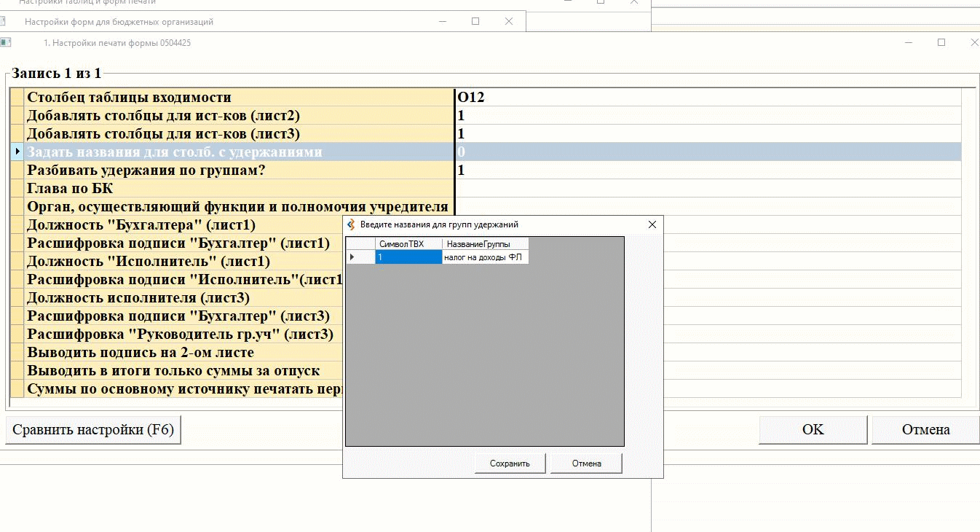Image resolution: width=980 pixels, height=532 pixels.
Task: Select row 'Должность "Бухгалтера" (лист1)'
Action: (x=183, y=225)
